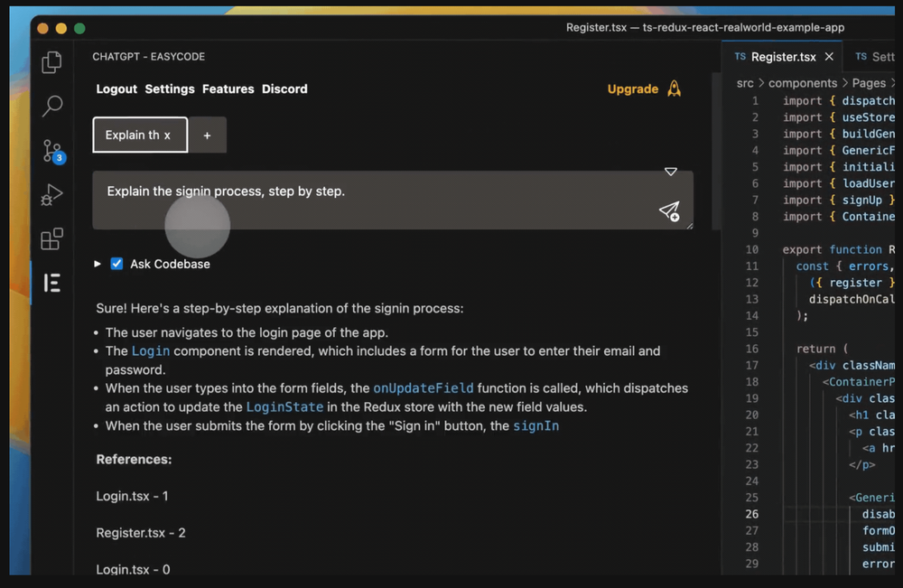This screenshot has width=903, height=588.
Task: Click into the prompt text box
Action: click(393, 200)
